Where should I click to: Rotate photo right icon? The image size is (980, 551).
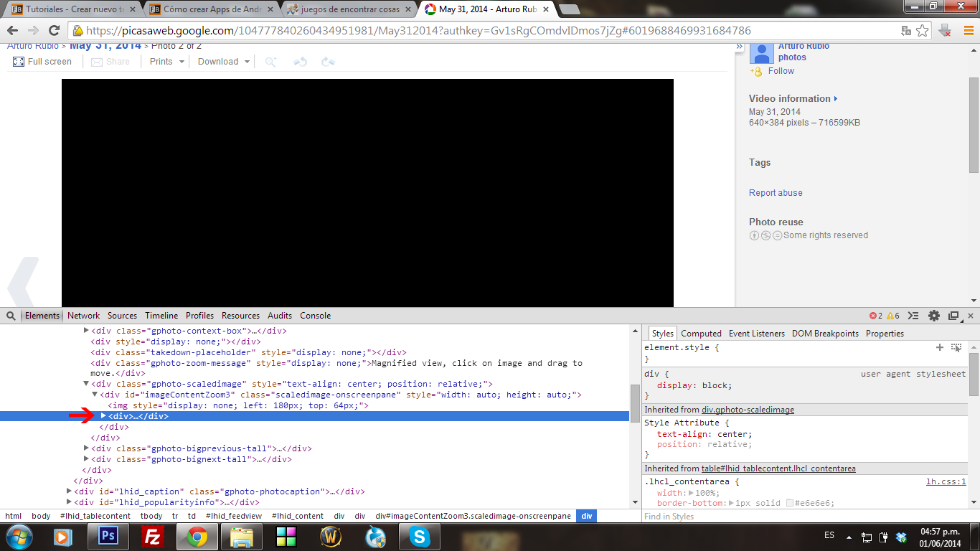[328, 62]
